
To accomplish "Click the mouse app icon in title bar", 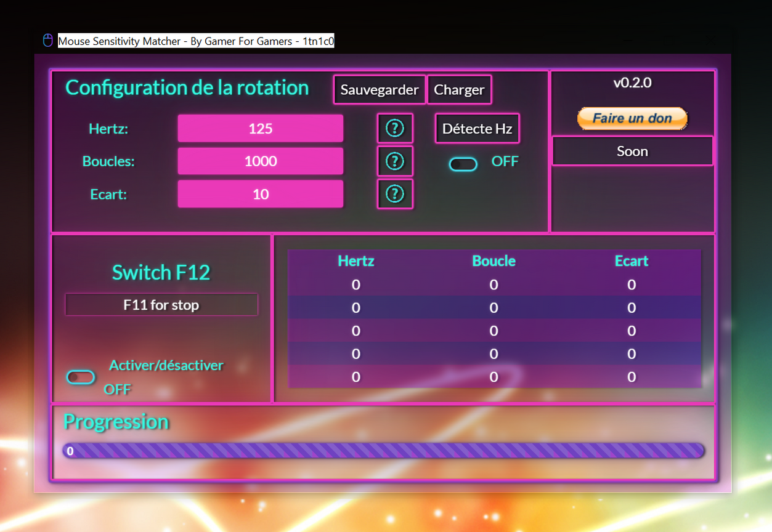I will click(47, 41).
